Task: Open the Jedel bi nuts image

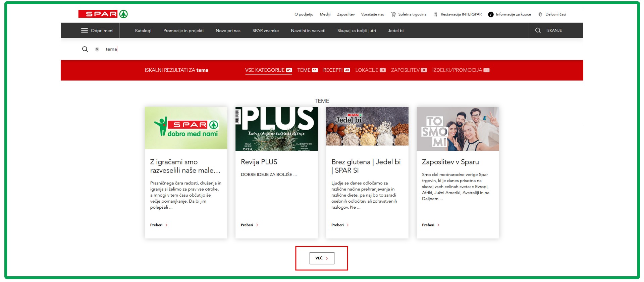Action: 367,126
